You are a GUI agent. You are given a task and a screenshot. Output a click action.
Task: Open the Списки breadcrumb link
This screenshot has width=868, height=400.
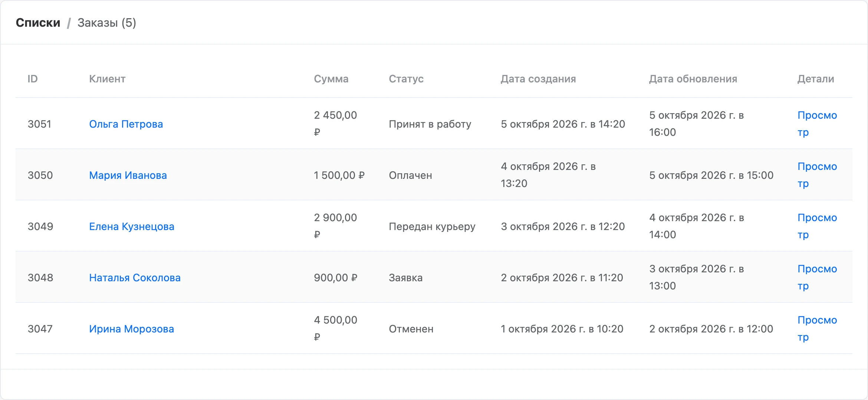[x=38, y=23]
